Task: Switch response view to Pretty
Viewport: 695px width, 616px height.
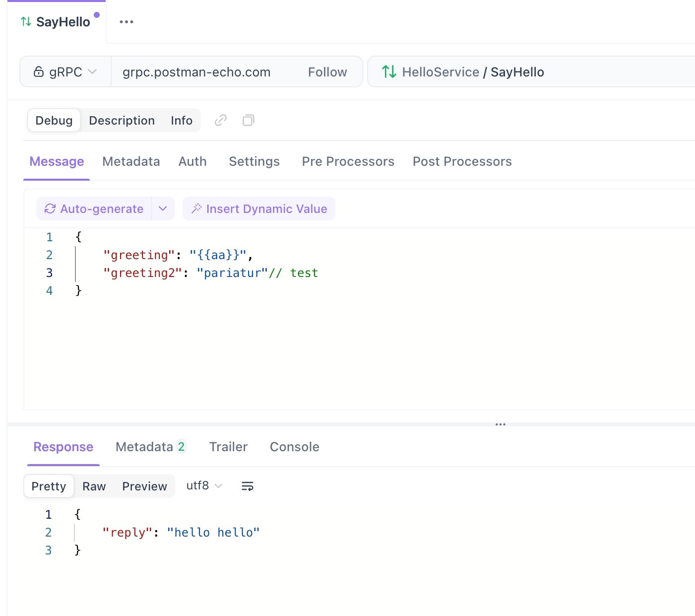Action: (x=49, y=486)
